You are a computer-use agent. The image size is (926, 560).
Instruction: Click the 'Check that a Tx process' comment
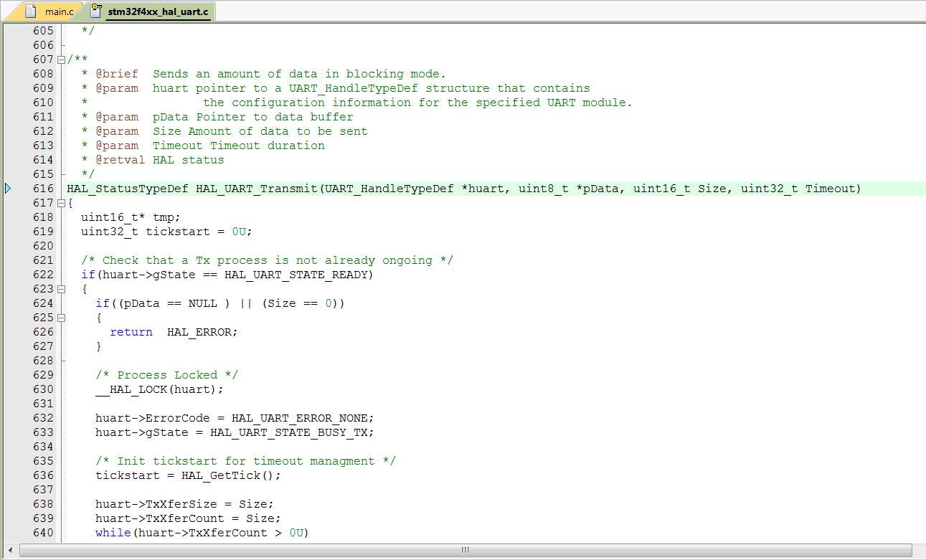click(x=267, y=260)
